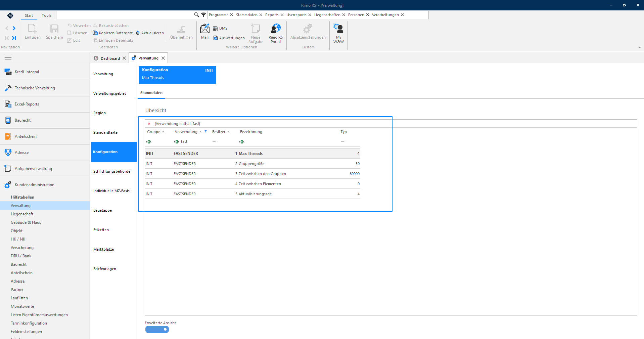Screen dimensions: 644x339
Task: Open the Adresse module icon
Action: [8, 153]
